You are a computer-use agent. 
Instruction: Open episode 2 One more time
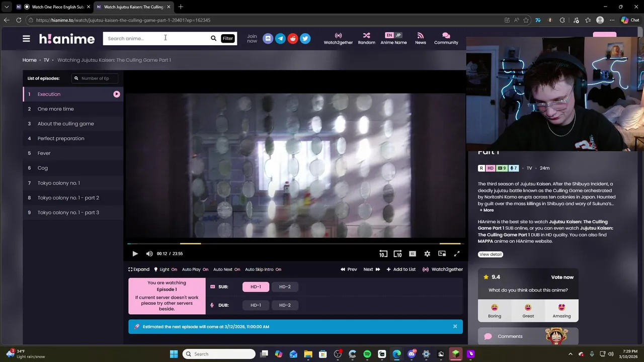[x=73, y=109]
